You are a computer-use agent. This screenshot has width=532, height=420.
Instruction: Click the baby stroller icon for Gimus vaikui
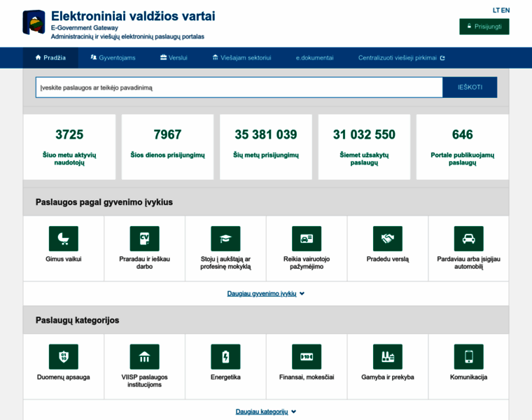point(63,239)
